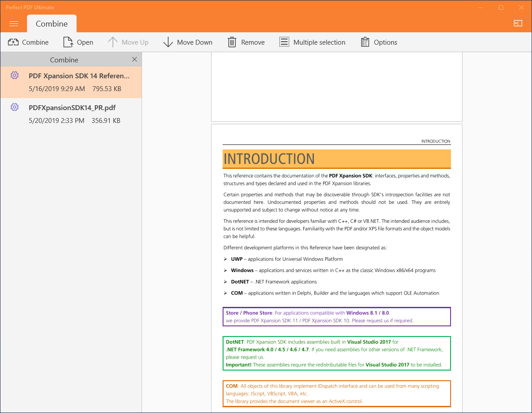The height and width of the screenshot is (413, 532).
Task: Select PDF Xpansion SDK 14 Reference file
Action: (x=71, y=82)
